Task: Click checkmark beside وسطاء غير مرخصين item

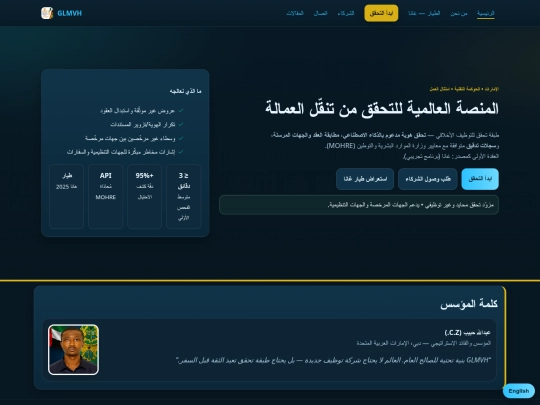Action: 181,138
